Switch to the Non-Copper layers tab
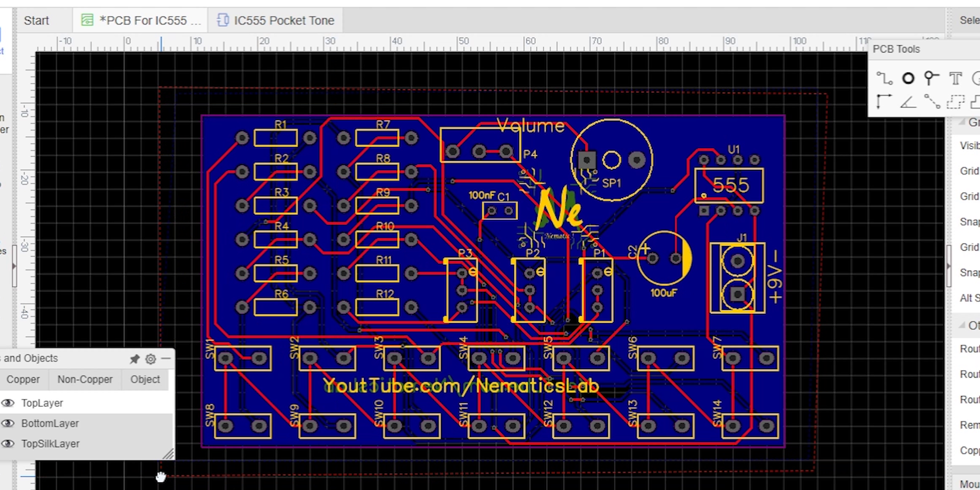The height and width of the screenshot is (490, 980). (x=85, y=379)
